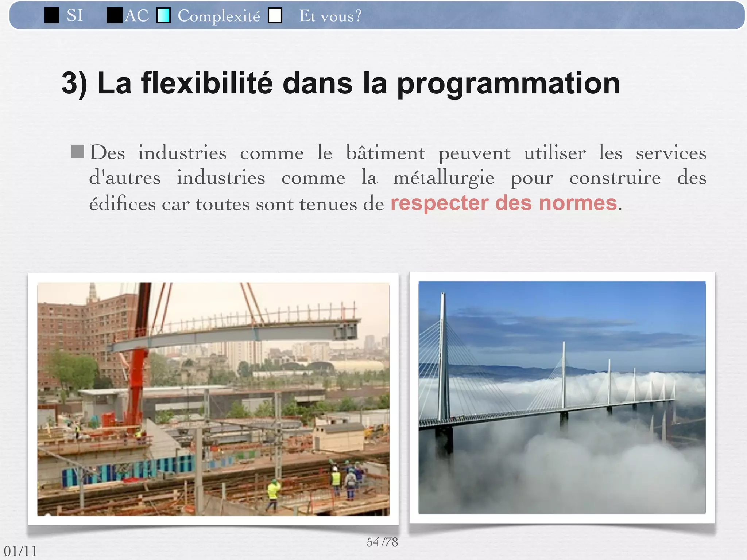Viewport: 747px width, 560px height.
Task: Select the SI section label
Action: 75,16
